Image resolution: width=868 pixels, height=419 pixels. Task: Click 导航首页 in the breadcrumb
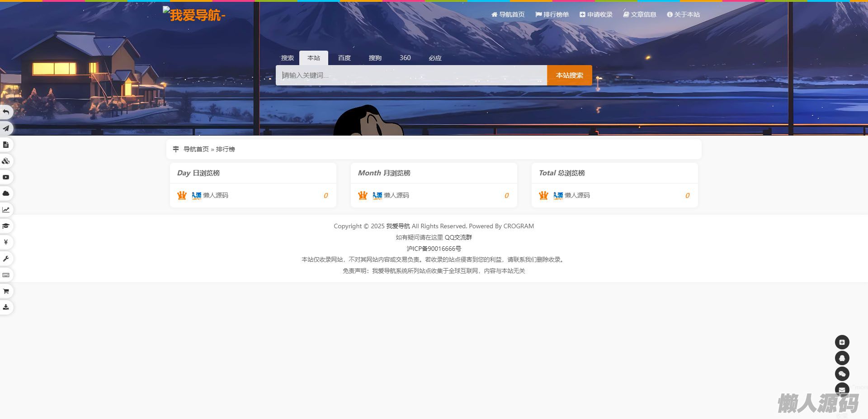coord(196,149)
